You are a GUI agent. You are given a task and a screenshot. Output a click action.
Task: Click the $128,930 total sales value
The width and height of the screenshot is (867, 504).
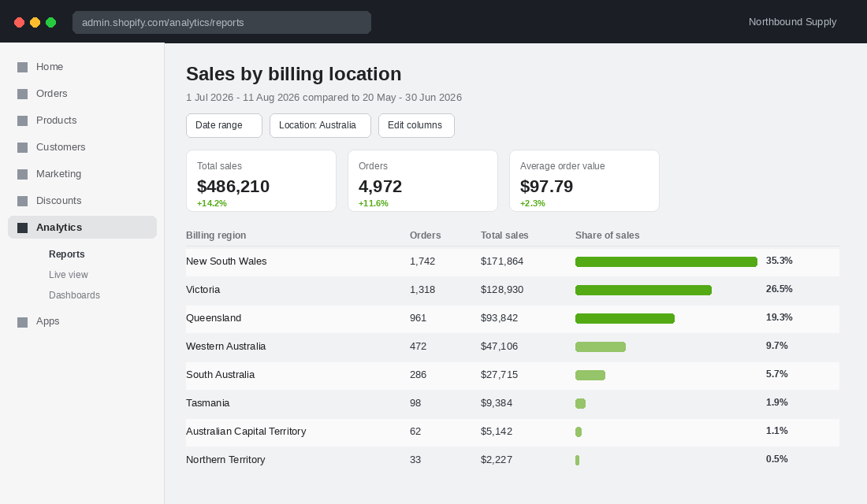pyautogui.click(x=501, y=290)
